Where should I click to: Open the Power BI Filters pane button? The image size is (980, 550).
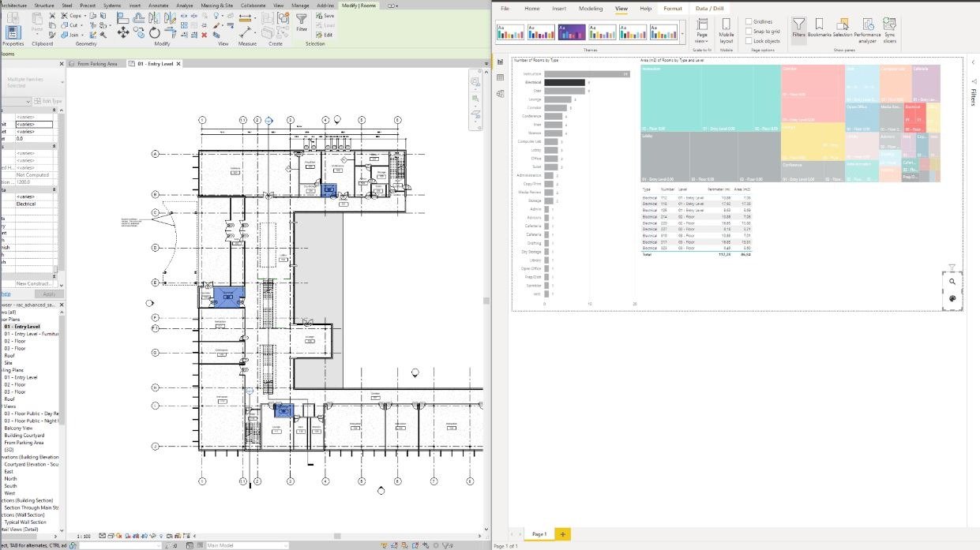click(x=798, y=30)
